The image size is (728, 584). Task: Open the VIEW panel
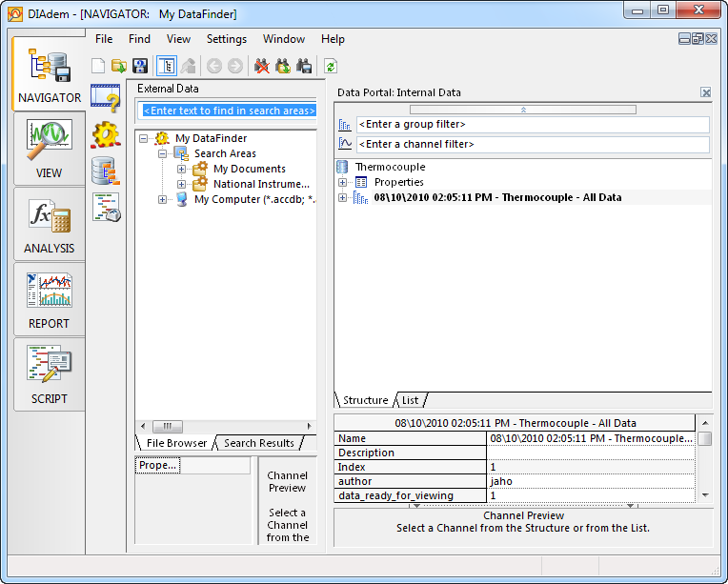pyautogui.click(x=49, y=150)
